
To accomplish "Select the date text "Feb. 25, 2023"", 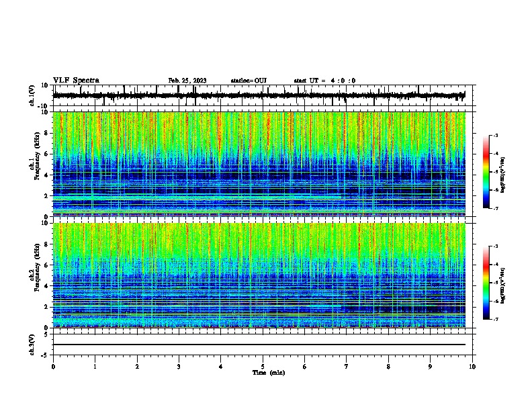I will pyautogui.click(x=187, y=81).
